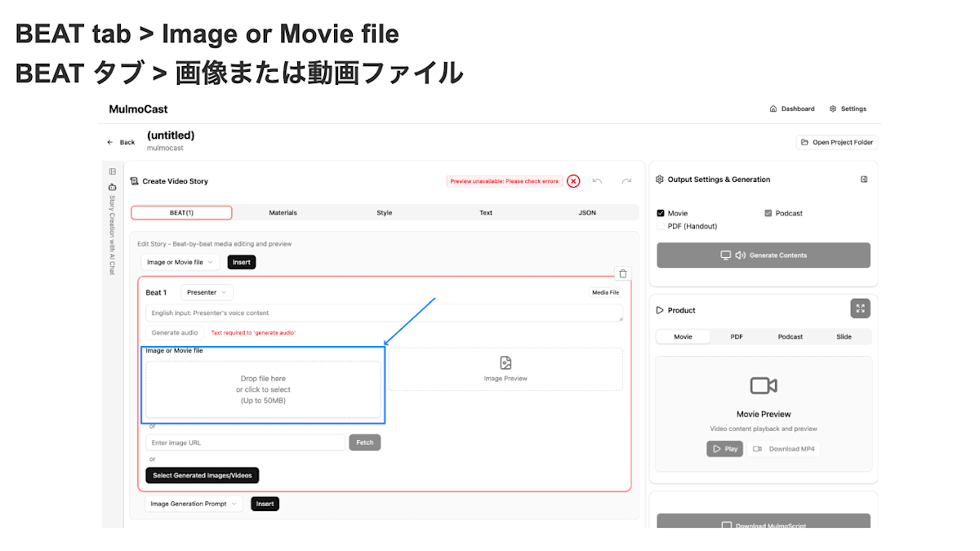Click the undo arrow icon

point(598,180)
